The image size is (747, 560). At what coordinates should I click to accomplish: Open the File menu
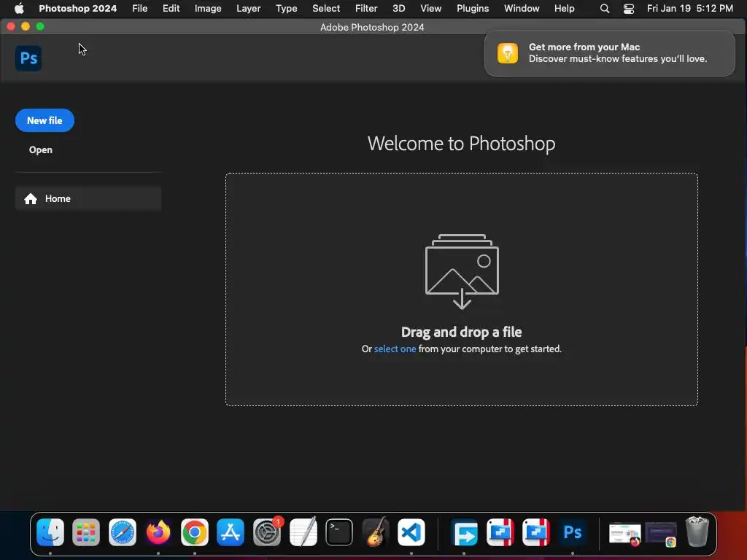coord(139,9)
